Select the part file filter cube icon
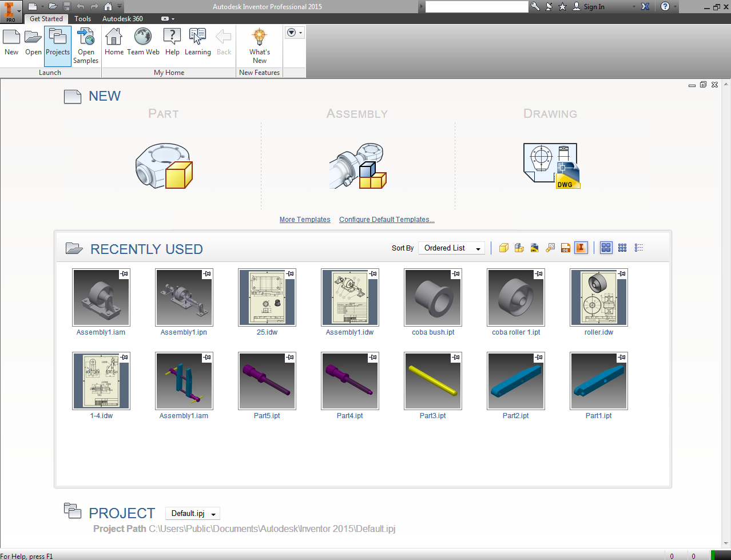This screenshot has height=560, width=731. pyautogui.click(x=503, y=248)
